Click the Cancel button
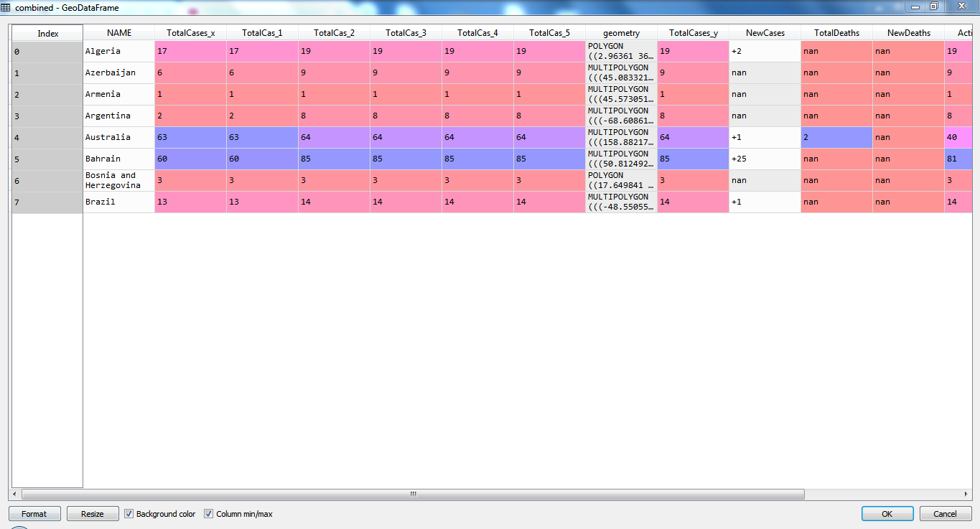Viewport: 980px width, 529px height. pos(945,514)
